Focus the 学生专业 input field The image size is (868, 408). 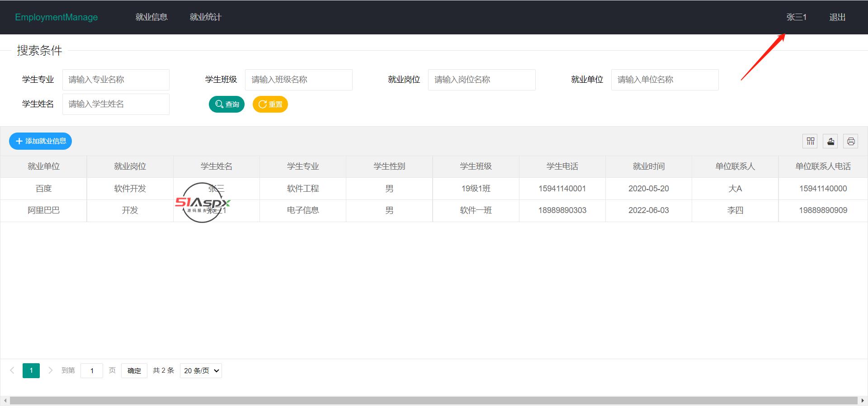116,80
